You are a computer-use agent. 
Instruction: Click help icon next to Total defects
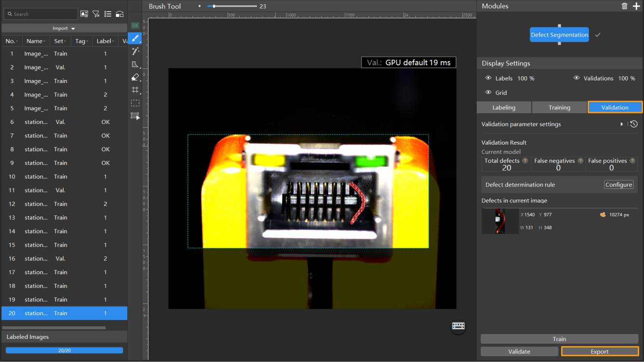click(x=525, y=161)
